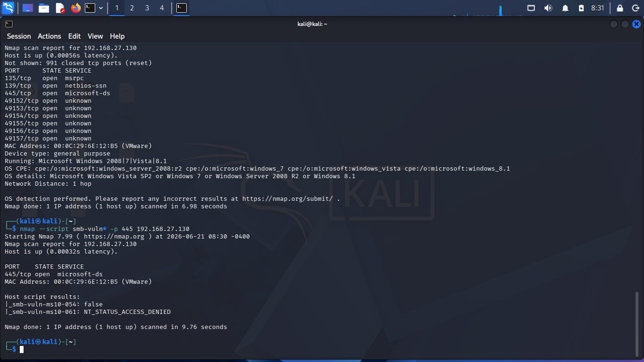This screenshot has height=362, width=644.
Task: Click the terminal window title bar icon
Action: coord(9,24)
